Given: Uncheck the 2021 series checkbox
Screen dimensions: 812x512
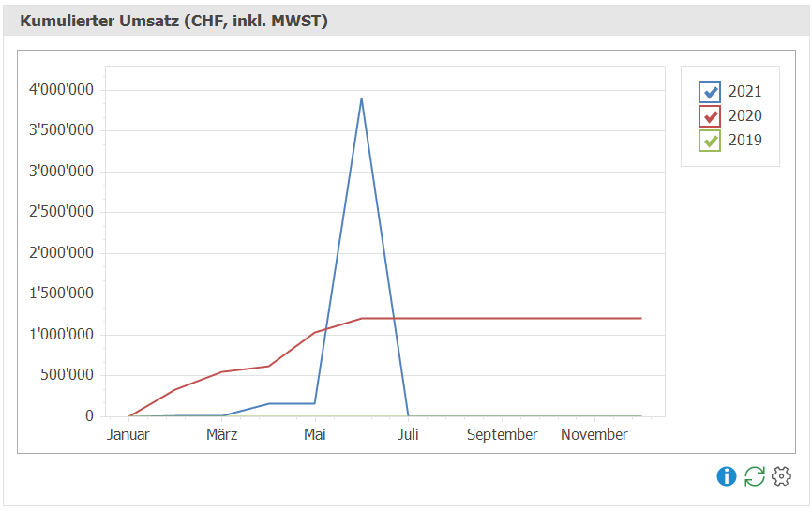Looking at the screenshot, I should point(710,92).
